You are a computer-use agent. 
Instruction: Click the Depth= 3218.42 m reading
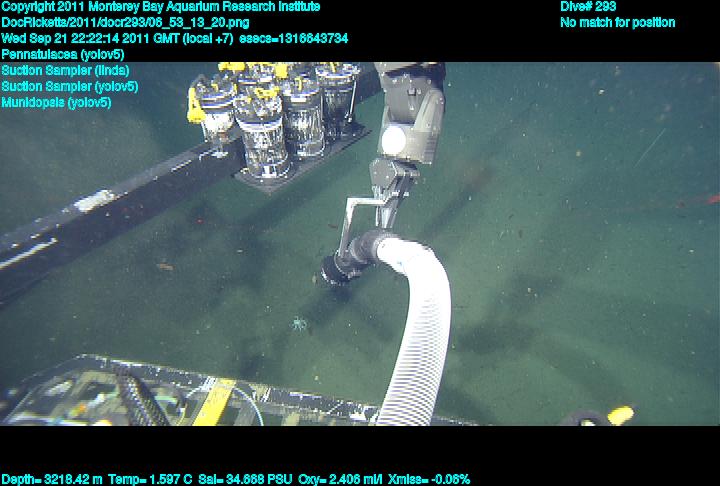[52, 480]
